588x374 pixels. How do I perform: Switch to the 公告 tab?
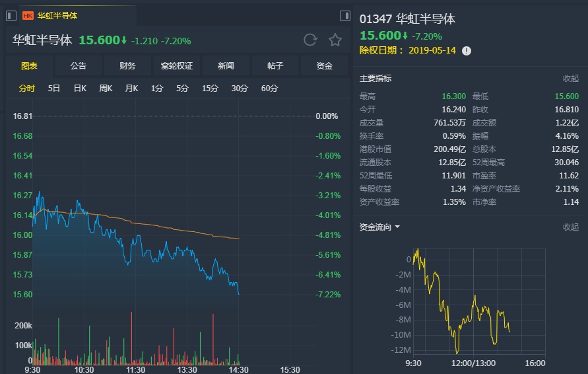[78, 66]
